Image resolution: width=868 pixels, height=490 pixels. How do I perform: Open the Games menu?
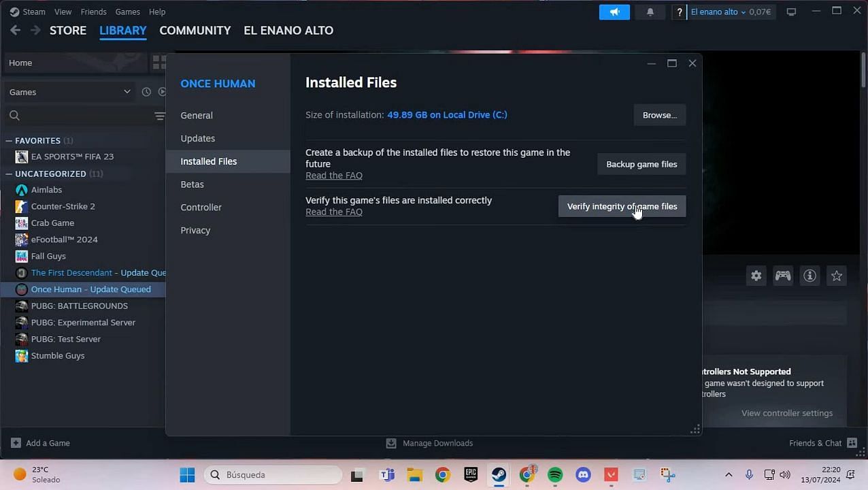pyautogui.click(x=127, y=12)
